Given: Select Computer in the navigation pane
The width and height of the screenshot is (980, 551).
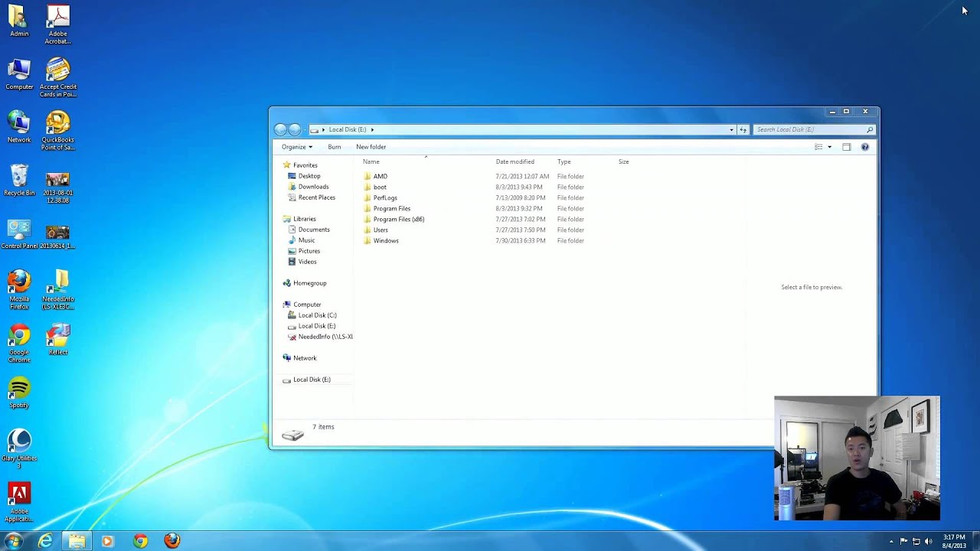Looking at the screenshot, I should (x=307, y=305).
